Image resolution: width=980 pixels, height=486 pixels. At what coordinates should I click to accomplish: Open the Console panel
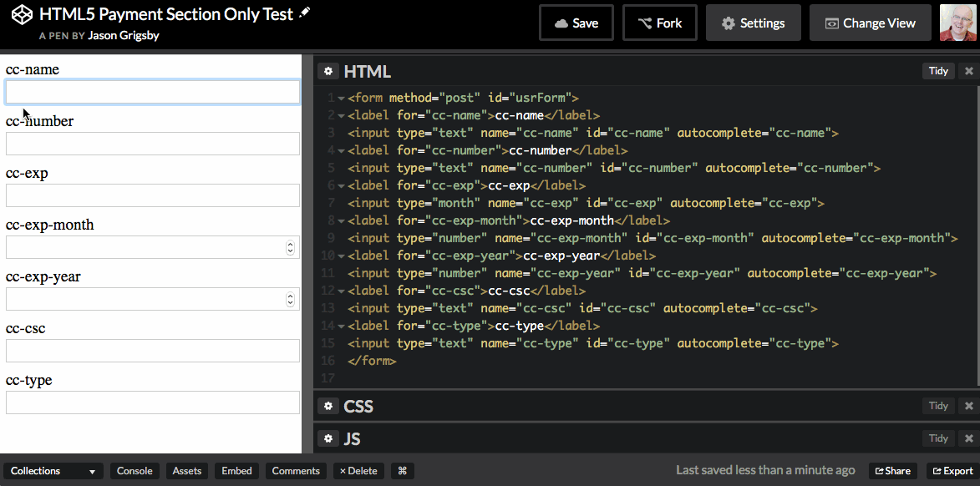click(x=135, y=471)
